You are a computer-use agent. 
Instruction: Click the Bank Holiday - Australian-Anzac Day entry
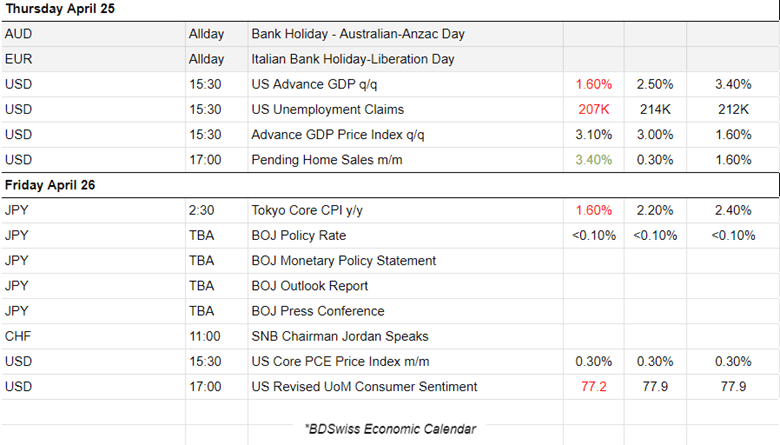[x=358, y=34]
